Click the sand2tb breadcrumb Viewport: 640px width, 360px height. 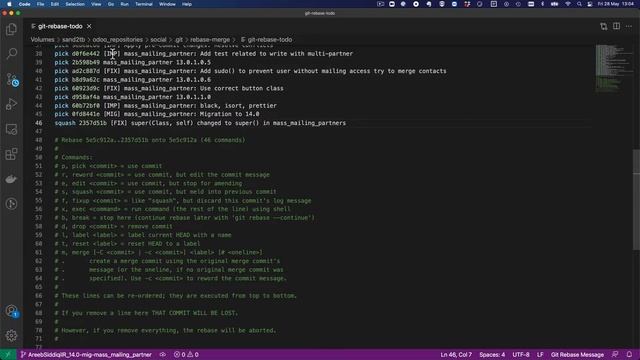[x=73, y=40]
